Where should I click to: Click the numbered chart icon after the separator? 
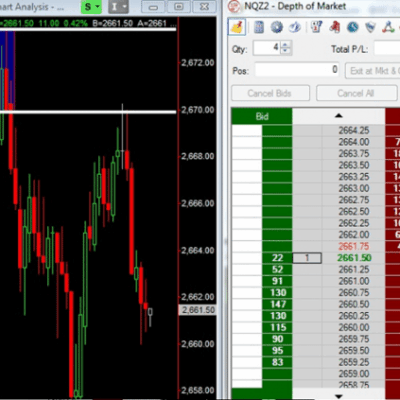pos(316,27)
